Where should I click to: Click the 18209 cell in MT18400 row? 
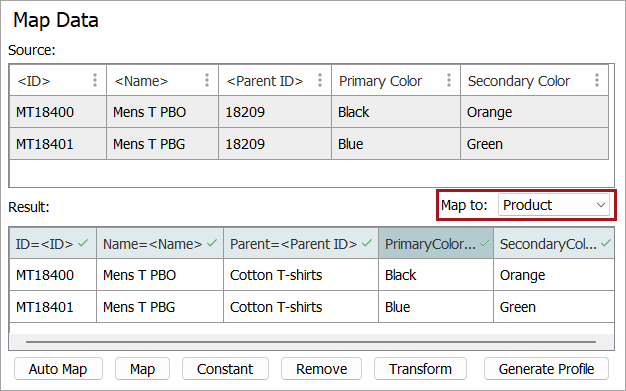coord(275,112)
